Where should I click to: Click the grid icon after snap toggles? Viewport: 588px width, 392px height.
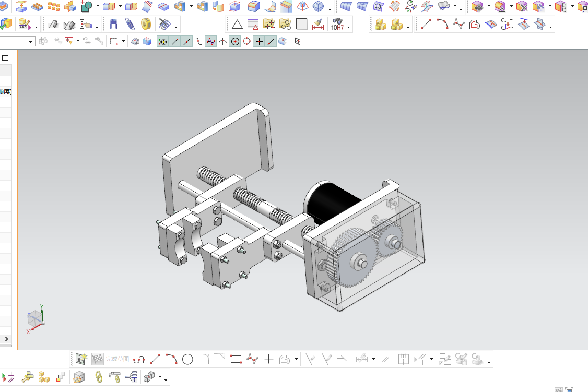[x=298, y=42]
